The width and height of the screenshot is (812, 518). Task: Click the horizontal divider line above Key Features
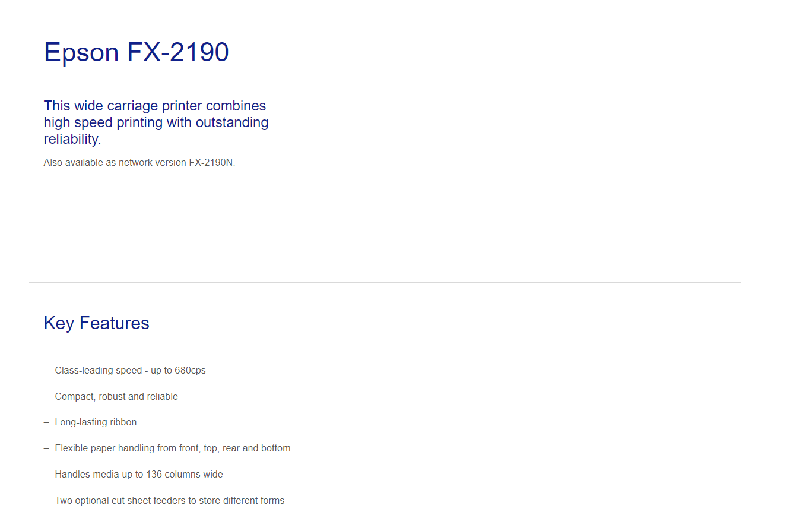tap(385, 282)
